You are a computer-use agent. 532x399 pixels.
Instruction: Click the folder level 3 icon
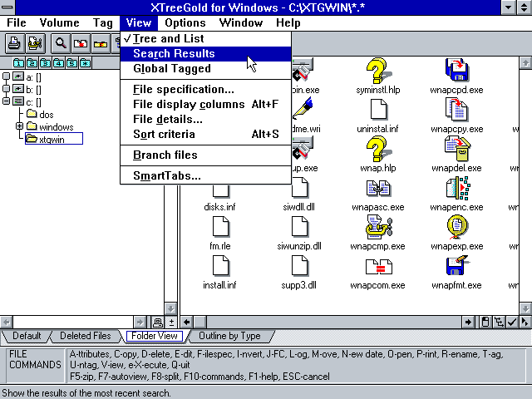45,63
